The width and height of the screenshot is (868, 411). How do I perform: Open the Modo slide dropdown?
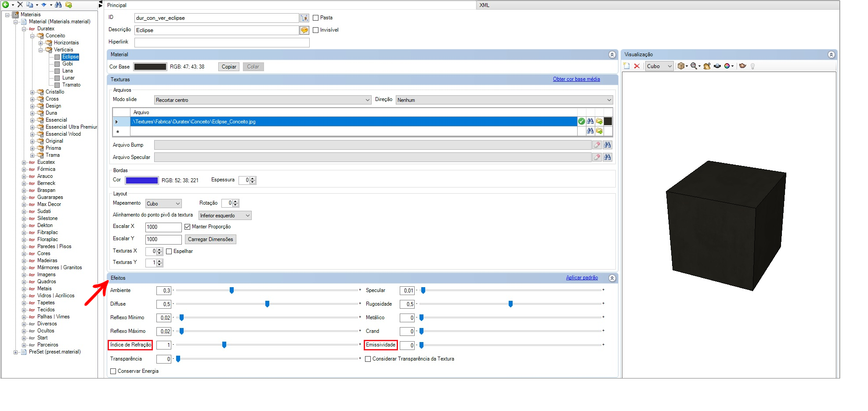[263, 100]
